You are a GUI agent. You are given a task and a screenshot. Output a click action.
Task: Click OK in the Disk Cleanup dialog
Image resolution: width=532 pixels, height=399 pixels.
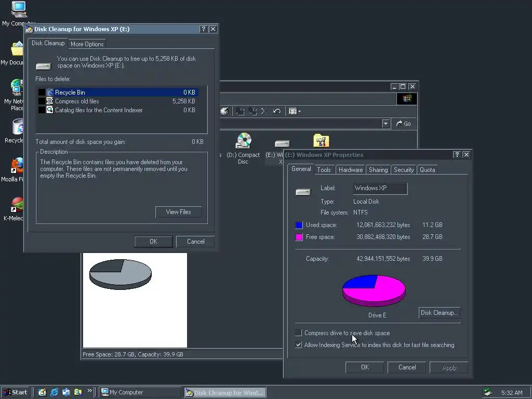[x=153, y=242]
